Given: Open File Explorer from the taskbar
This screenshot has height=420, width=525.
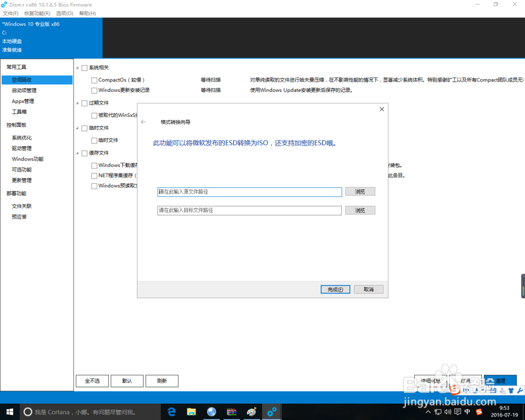Looking at the screenshot, I should pos(192,412).
